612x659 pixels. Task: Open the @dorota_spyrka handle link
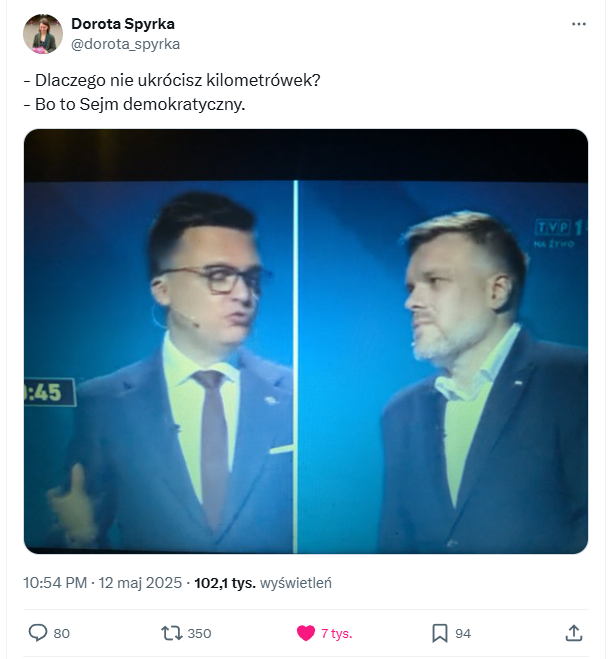pos(125,44)
